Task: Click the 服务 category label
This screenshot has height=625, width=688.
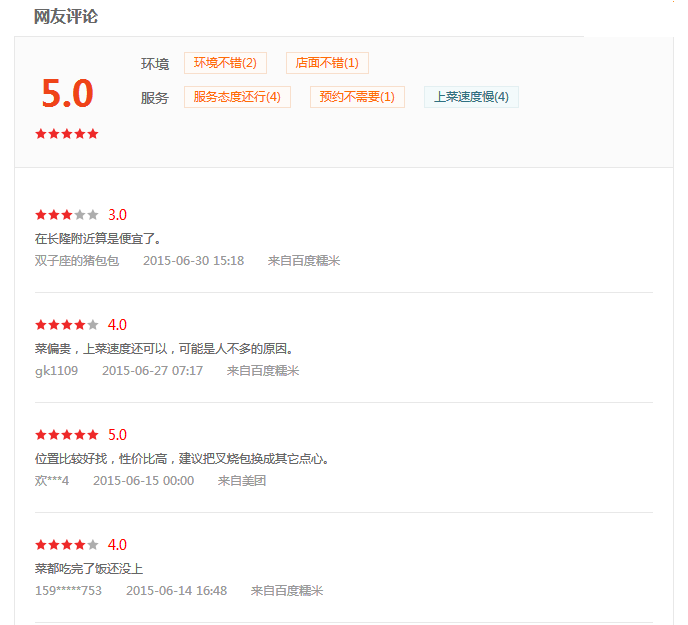Action: [155, 98]
